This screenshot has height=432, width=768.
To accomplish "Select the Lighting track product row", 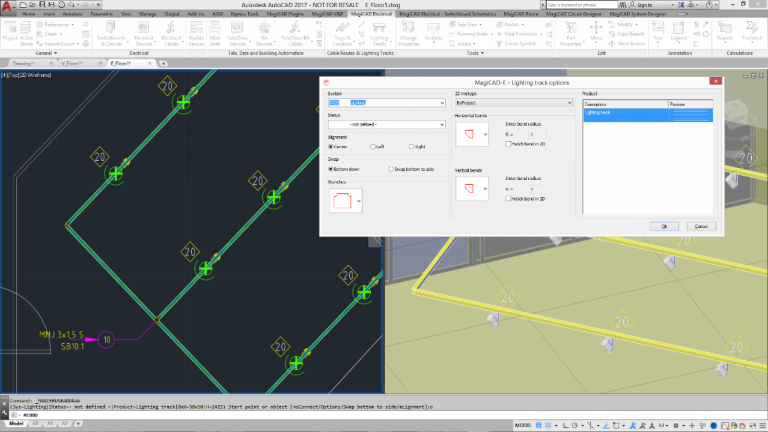I will (x=648, y=115).
